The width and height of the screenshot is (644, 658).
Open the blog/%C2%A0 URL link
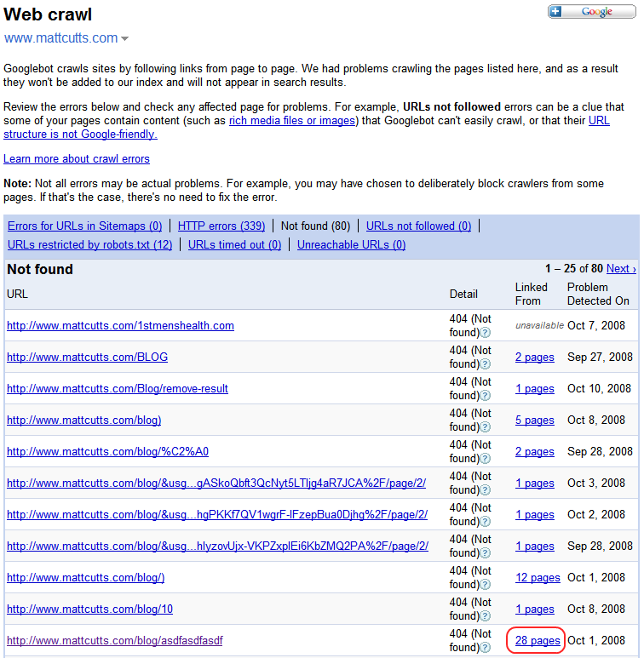108,451
